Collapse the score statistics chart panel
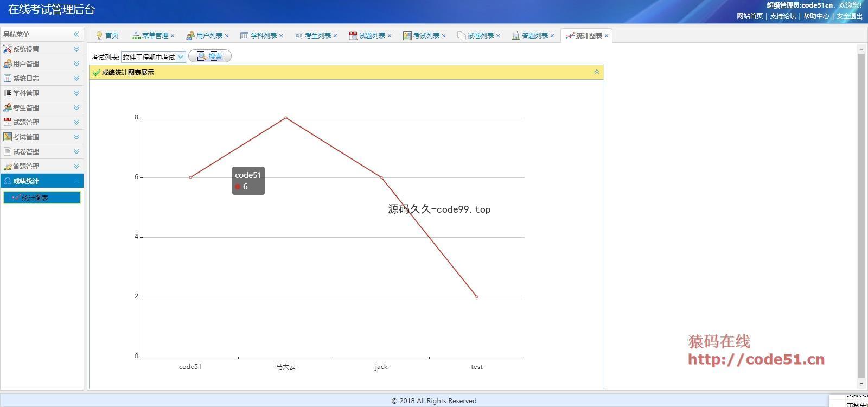The height and width of the screenshot is (407, 868). pyautogui.click(x=596, y=72)
